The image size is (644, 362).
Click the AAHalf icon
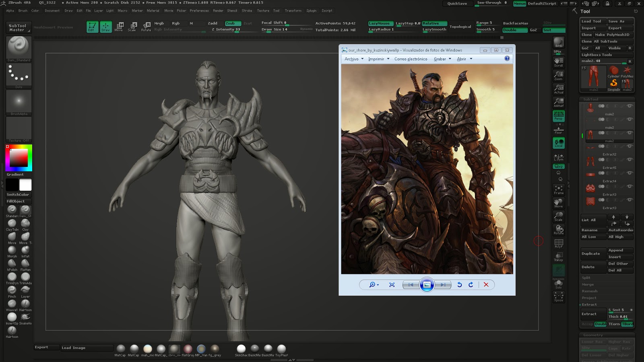[559, 102]
